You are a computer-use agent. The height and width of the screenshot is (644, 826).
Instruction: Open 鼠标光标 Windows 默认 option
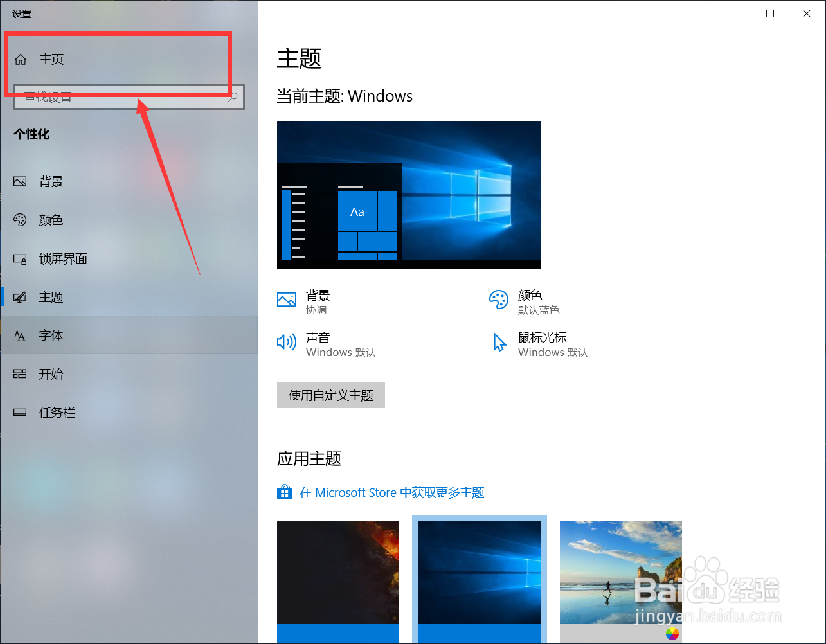pos(553,344)
